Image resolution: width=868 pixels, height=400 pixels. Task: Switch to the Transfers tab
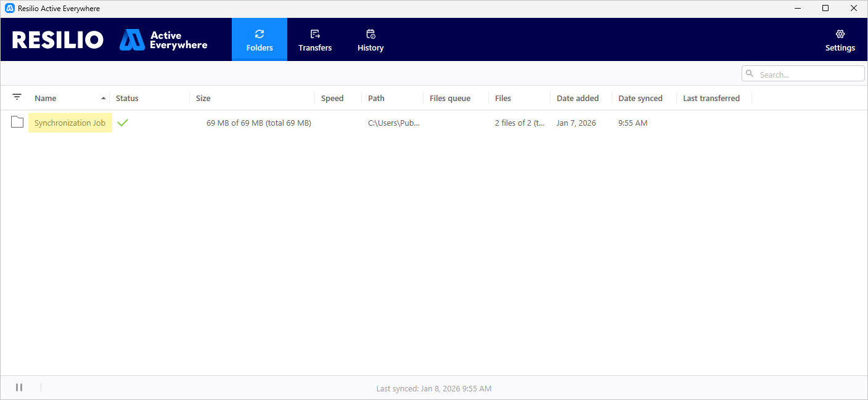click(315, 39)
